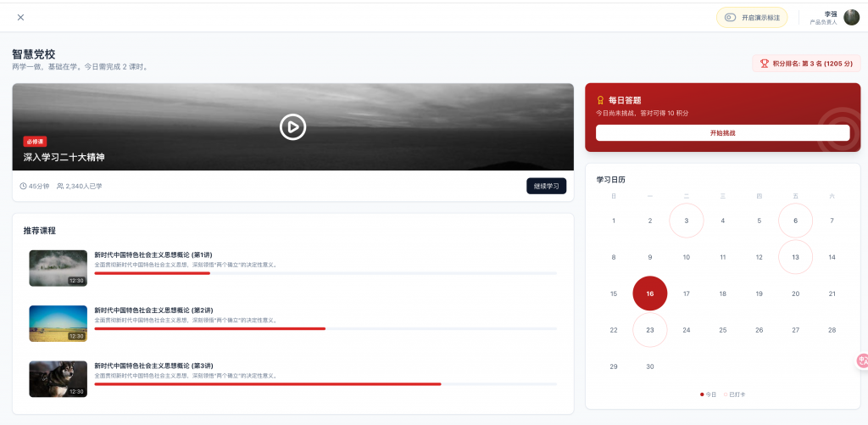Screen dimensions: 868x425
Task: Click the 继续学习 button
Action: click(x=546, y=186)
